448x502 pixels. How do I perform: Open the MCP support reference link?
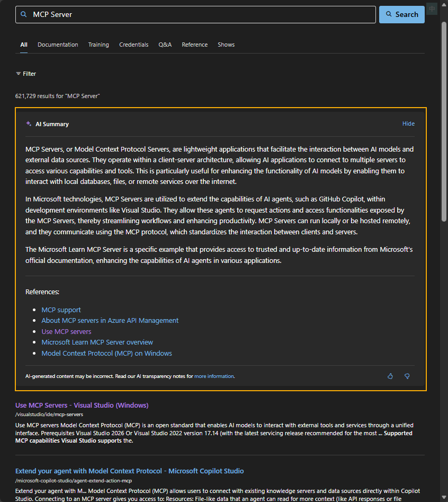pyautogui.click(x=61, y=310)
